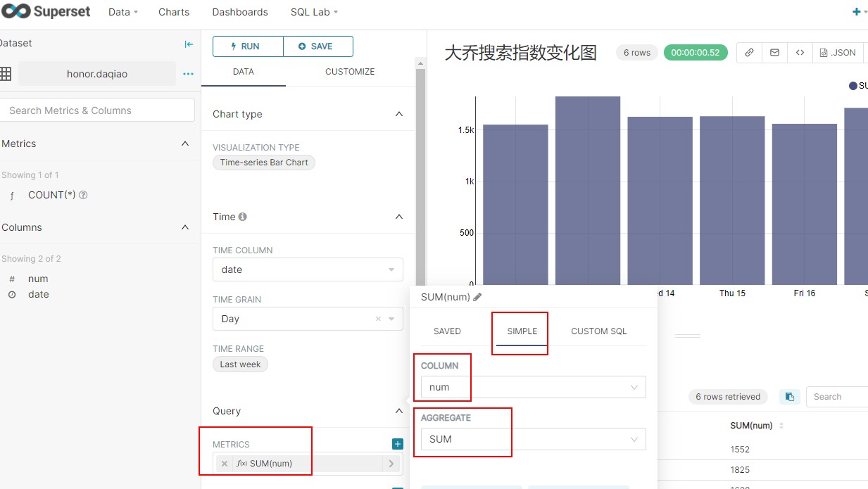868x489 pixels.
Task: Run the chart query
Action: click(x=248, y=46)
